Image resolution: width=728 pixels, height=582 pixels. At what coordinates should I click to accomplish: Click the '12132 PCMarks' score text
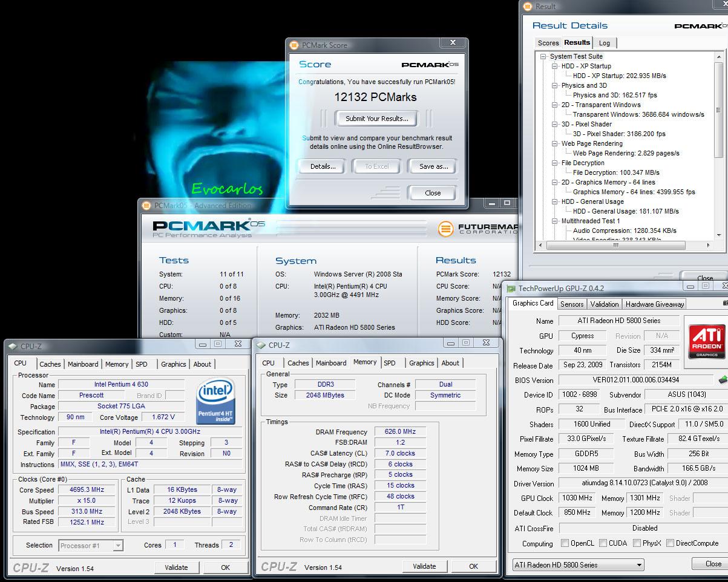(x=375, y=97)
